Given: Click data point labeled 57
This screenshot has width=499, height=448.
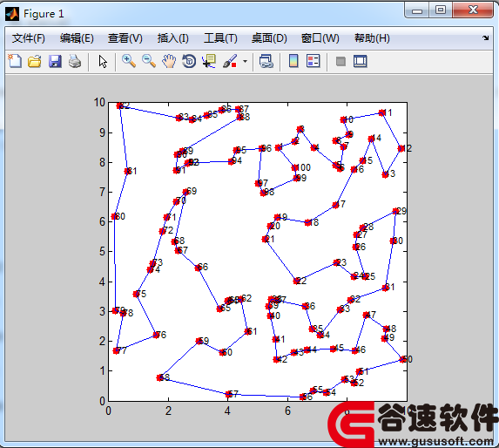Looking at the screenshot, I should (x=228, y=395).
